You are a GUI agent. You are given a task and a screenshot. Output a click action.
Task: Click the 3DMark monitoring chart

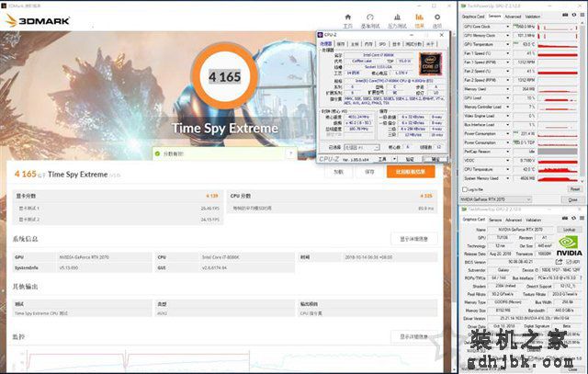pyautogui.click(x=225, y=359)
